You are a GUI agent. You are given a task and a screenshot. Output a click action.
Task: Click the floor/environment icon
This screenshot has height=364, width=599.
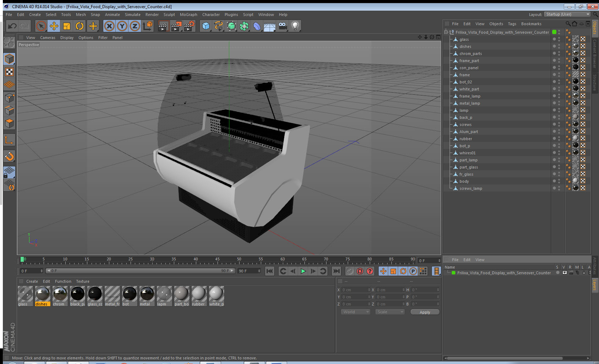pyautogui.click(x=270, y=26)
